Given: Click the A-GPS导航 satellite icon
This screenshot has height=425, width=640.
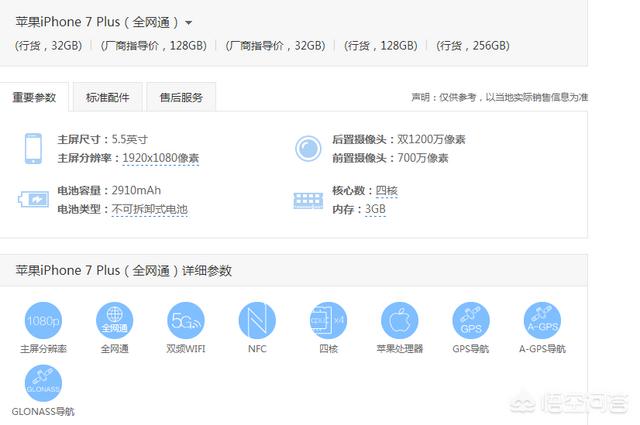Looking at the screenshot, I should (542, 320).
